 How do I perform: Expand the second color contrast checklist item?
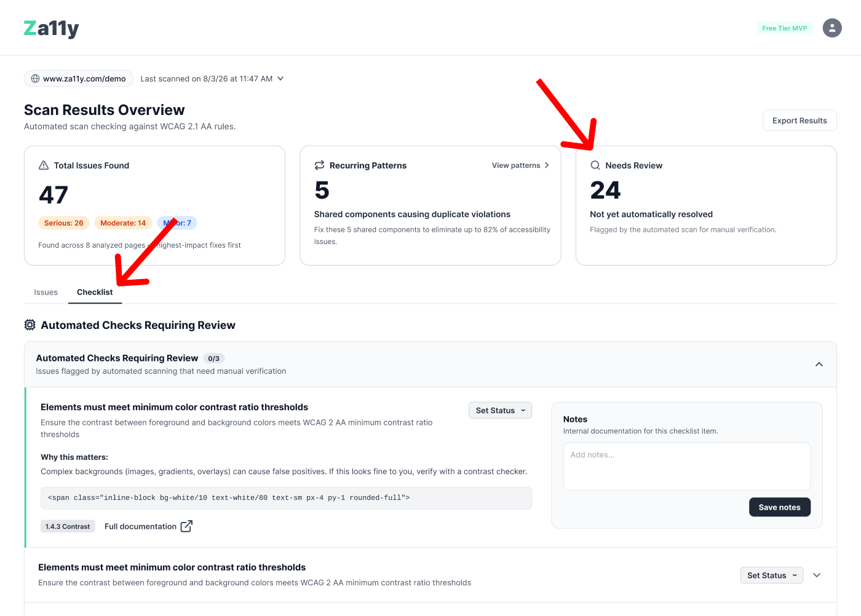click(x=817, y=575)
